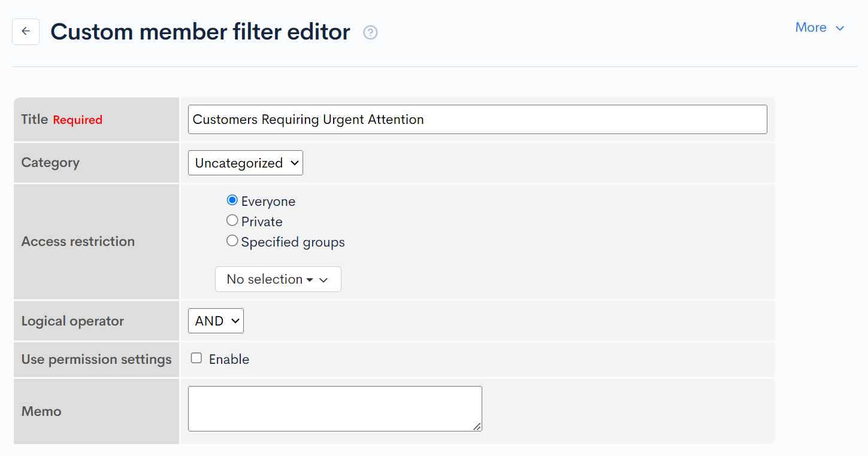Click the Enable label text

229,360
